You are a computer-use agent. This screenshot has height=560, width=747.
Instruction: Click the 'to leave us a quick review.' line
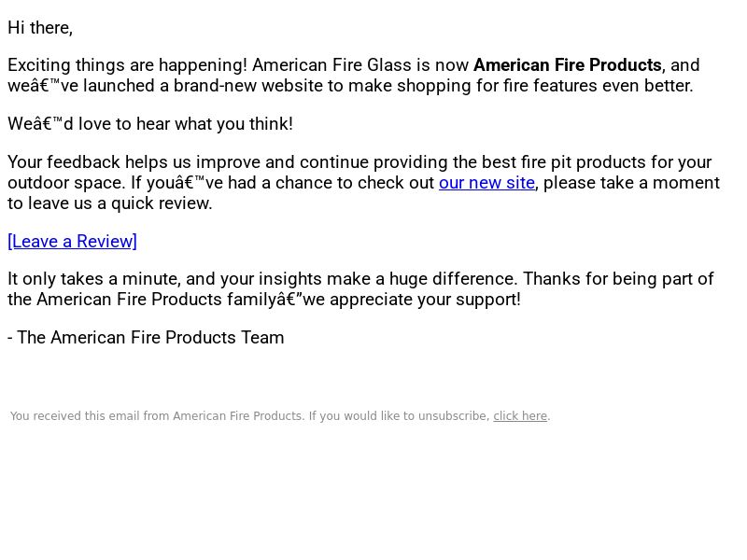pyautogui.click(x=110, y=203)
